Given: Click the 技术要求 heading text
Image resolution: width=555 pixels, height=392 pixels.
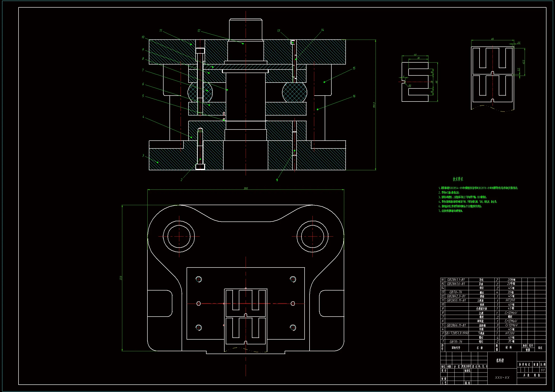Looking at the screenshot, I should click(458, 179).
